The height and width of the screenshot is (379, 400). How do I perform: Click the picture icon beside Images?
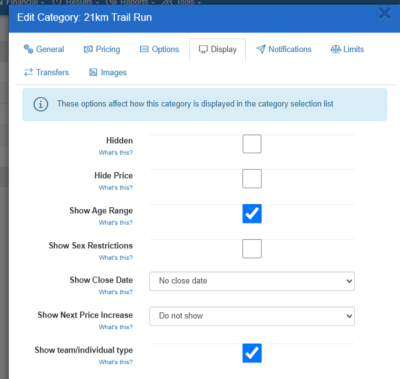93,72
